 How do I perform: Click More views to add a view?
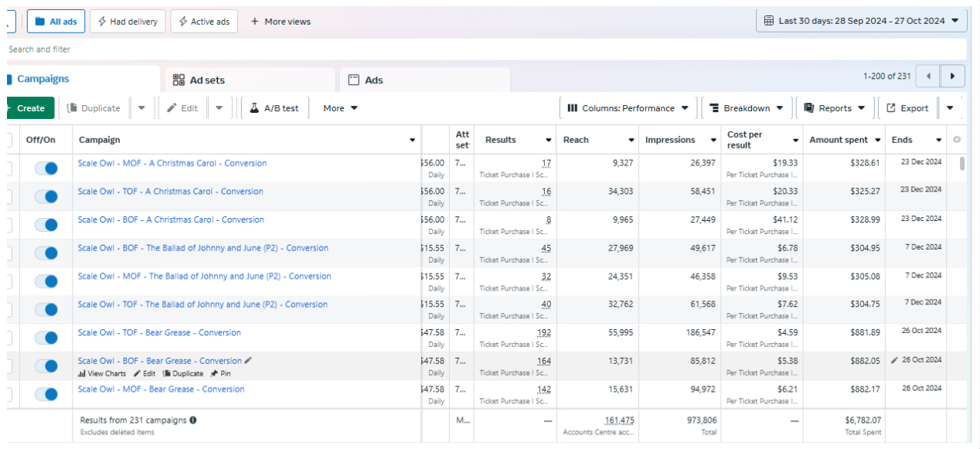281,22
